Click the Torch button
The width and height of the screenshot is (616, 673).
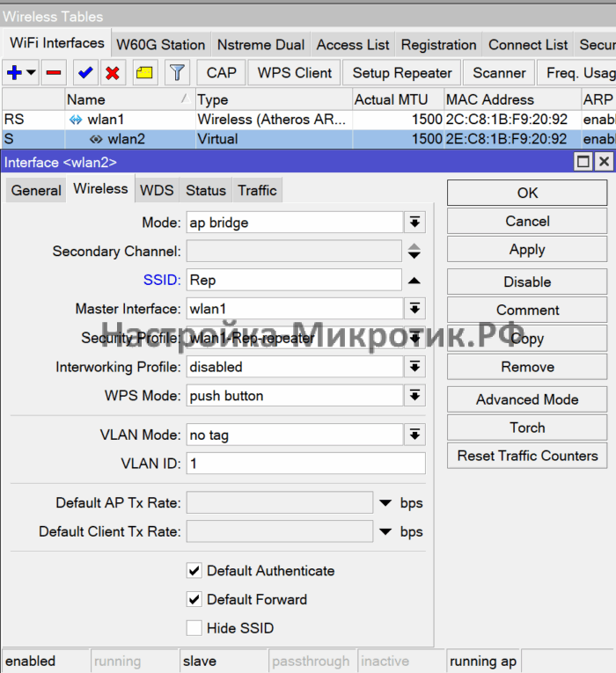527,428
